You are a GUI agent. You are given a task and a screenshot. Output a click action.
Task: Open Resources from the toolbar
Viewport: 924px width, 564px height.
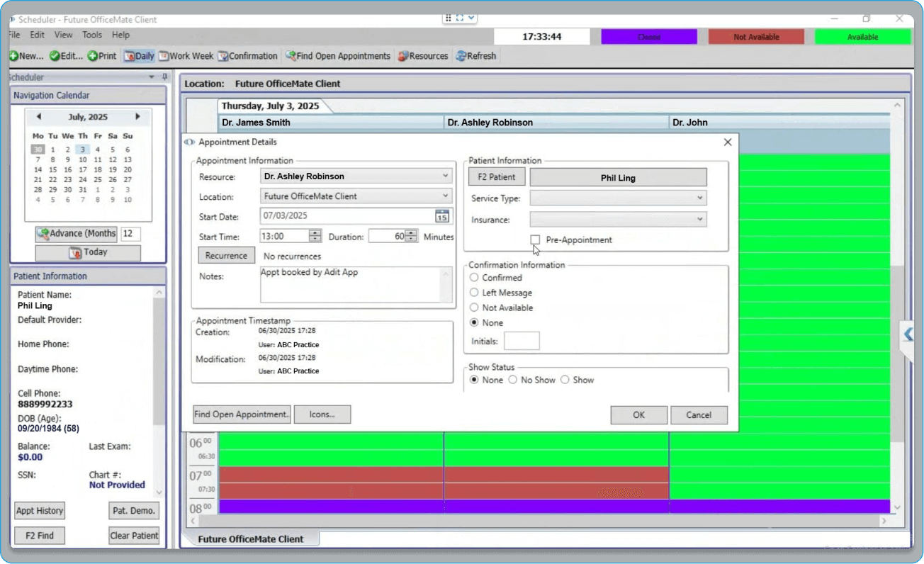point(423,56)
